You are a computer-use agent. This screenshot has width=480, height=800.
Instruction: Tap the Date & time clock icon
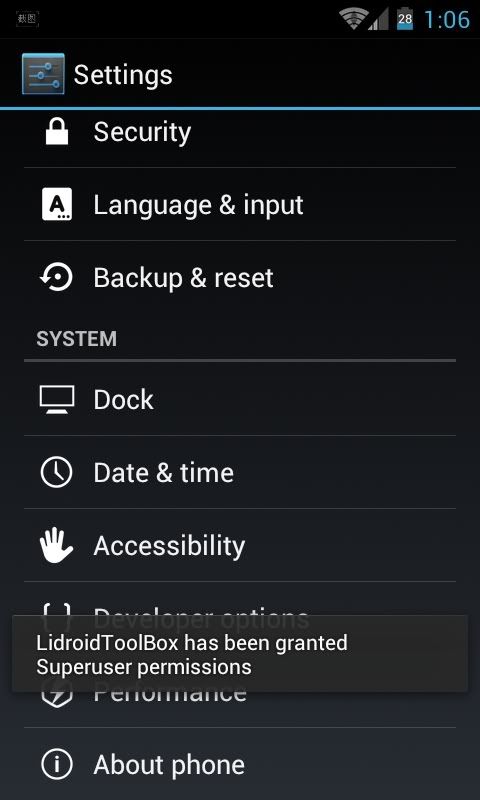point(57,472)
